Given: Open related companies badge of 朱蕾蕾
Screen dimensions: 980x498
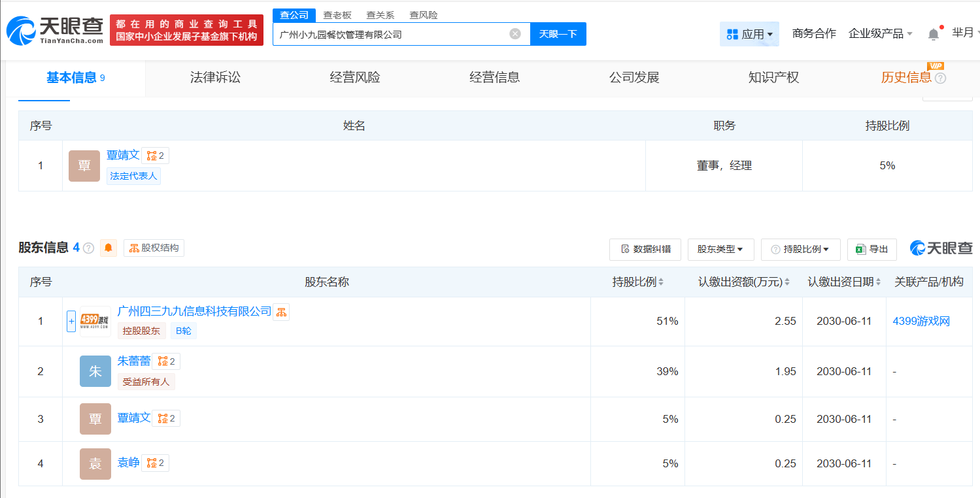Looking at the screenshot, I should 166,361.
